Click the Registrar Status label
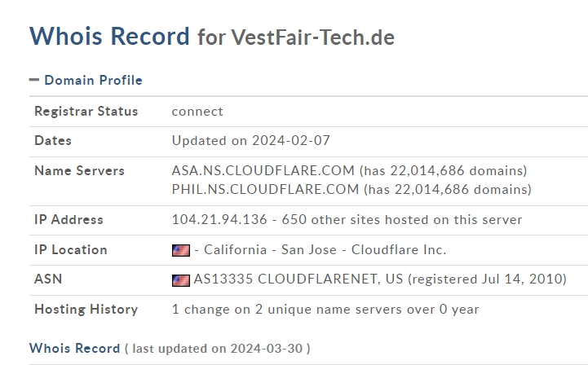The height and width of the screenshot is (365, 588). pos(86,112)
